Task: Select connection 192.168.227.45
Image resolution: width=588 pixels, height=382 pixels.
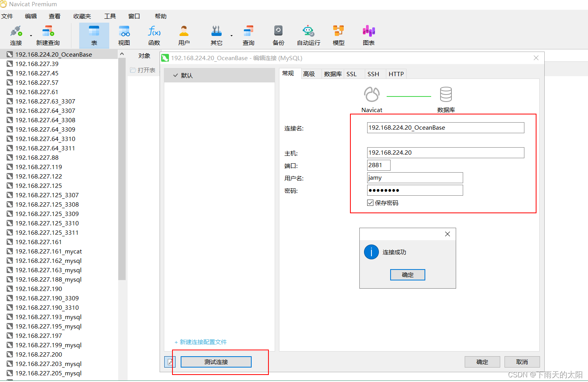Action: 59,73
